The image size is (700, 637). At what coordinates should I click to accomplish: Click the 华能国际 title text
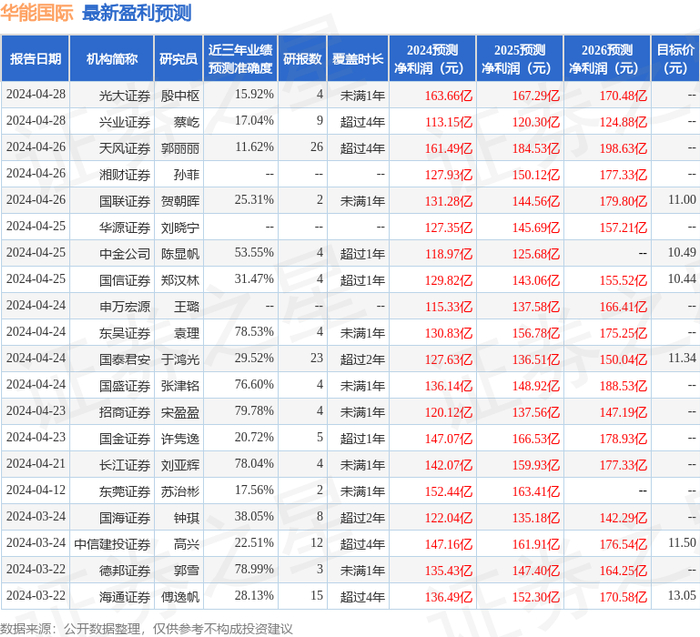[x=36, y=13]
